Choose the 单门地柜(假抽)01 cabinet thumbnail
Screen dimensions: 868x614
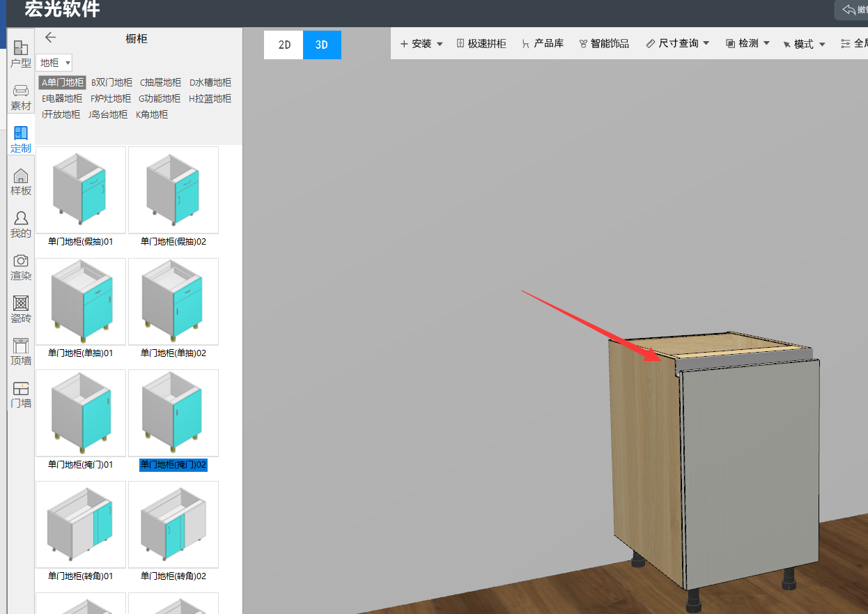coord(81,190)
